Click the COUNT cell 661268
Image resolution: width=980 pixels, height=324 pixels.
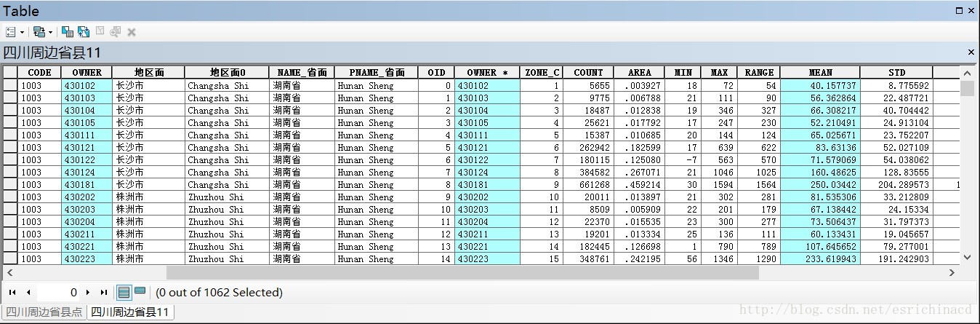coord(588,184)
